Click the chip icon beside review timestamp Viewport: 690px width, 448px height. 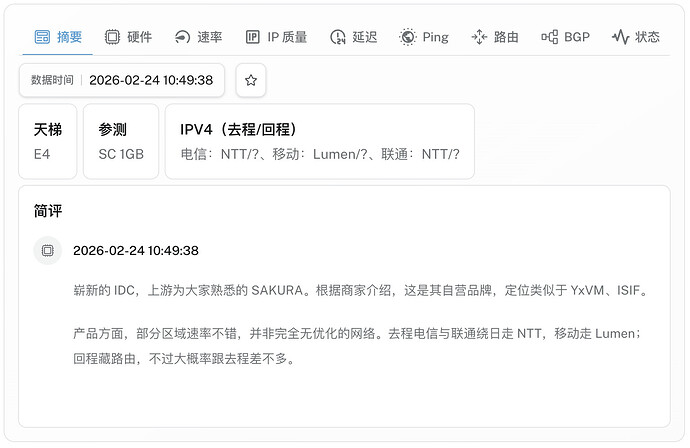[x=48, y=250]
